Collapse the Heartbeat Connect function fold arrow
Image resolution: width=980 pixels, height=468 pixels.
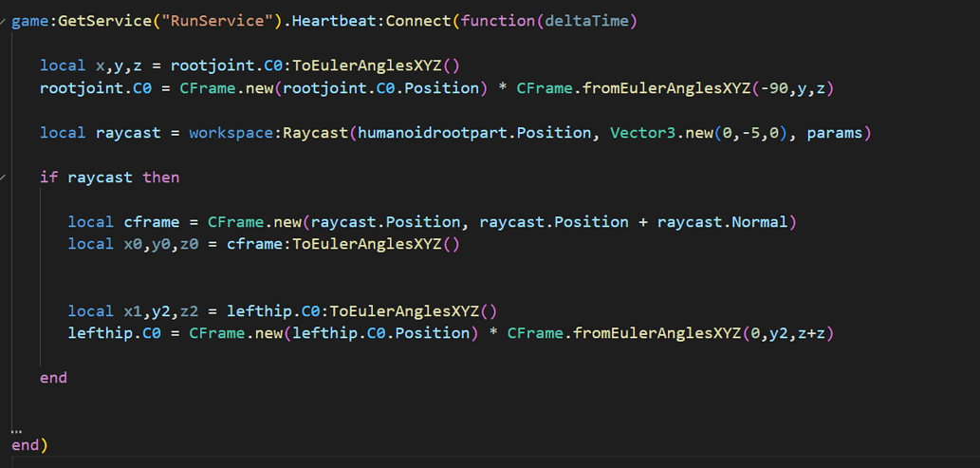pyautogui.click(x=4, y=21)
